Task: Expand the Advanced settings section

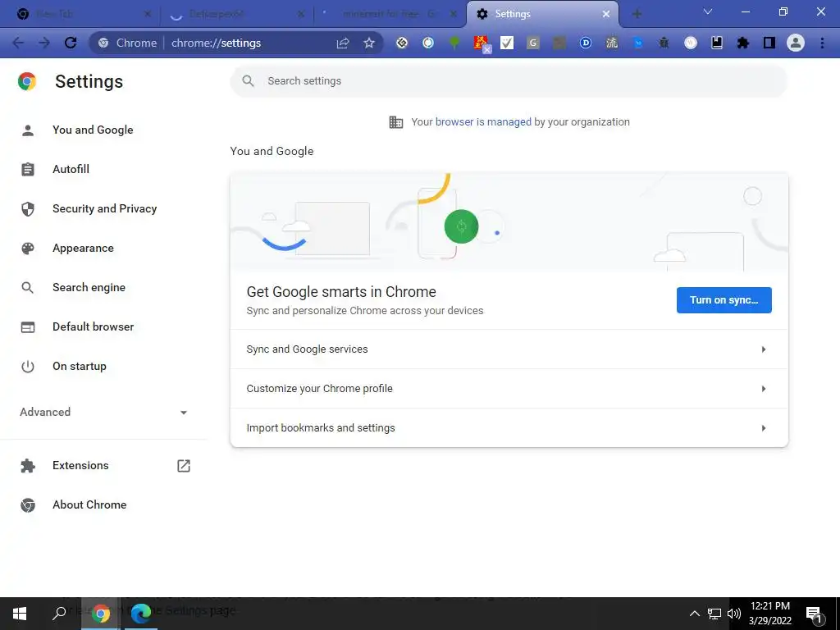Action: tap(104, 412)
